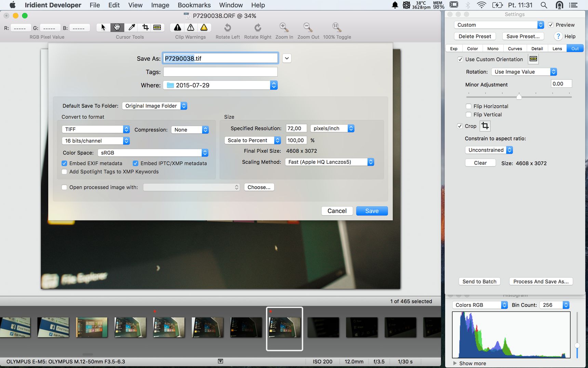Open the Scaling Method dropdown

(x=330, y=162)
